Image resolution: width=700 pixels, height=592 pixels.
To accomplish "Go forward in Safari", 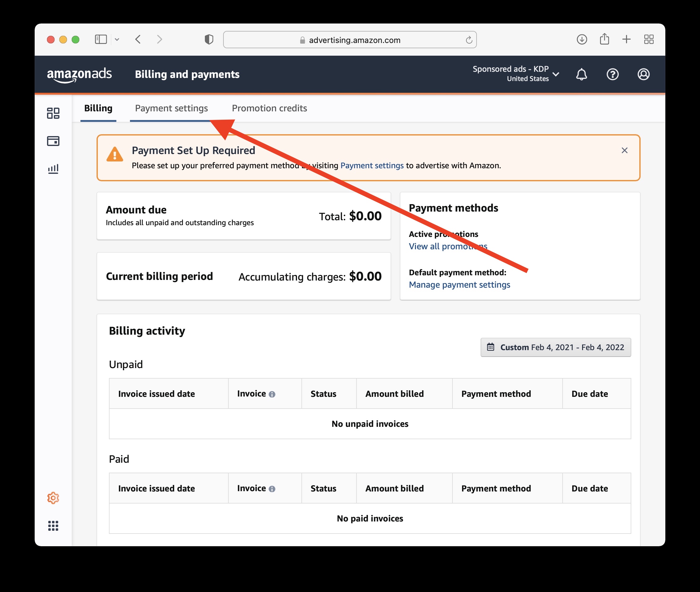I will point(159,40).
